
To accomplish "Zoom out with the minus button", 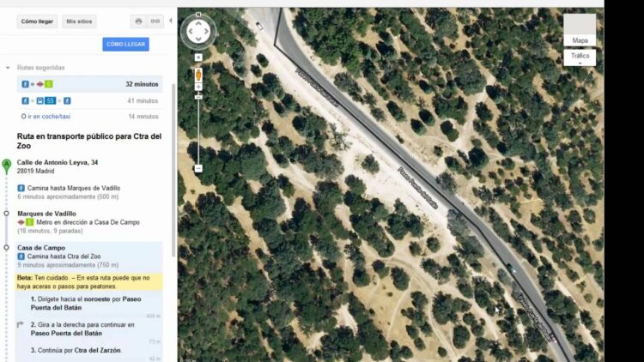I will (198, 169).
